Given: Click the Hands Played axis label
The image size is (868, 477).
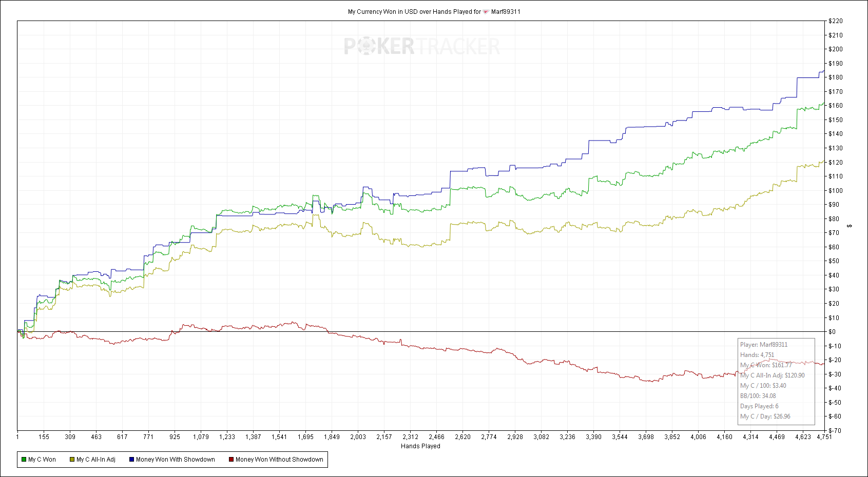Looking at the screenshot, I should coord(420,446).
